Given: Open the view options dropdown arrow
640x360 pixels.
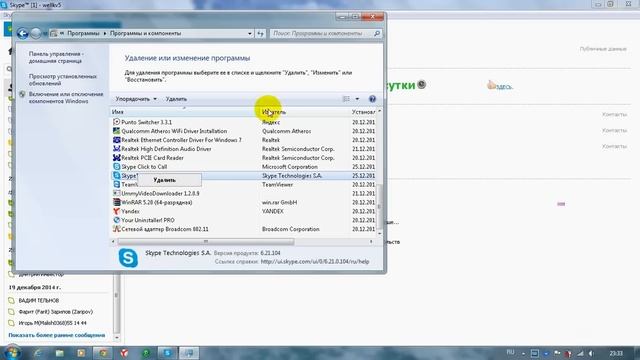Looking at the screenshot, I should point(357,99).
